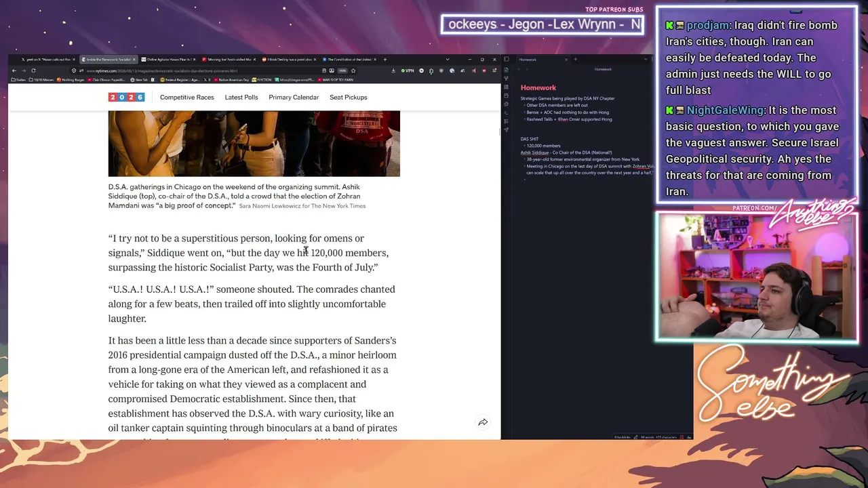Open the Latest Polls link
Image resolution: width=868 pixels, height=488 pixels.
click(241, 98)
